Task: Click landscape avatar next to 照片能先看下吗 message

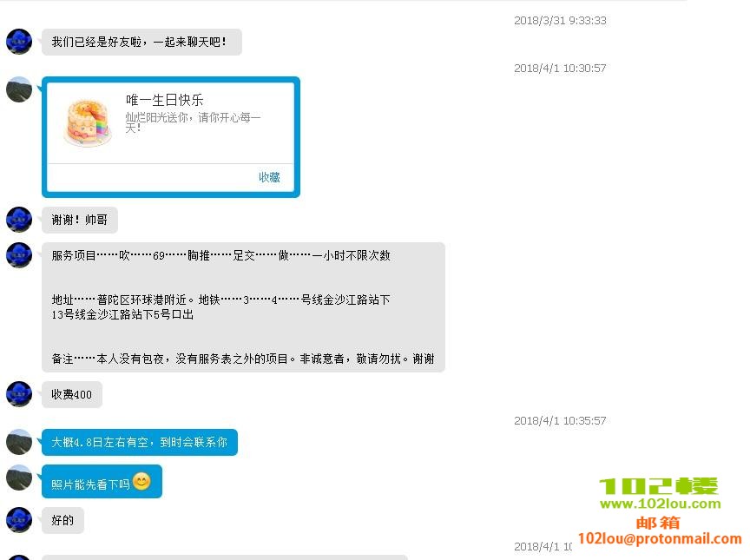Action: 19,478
